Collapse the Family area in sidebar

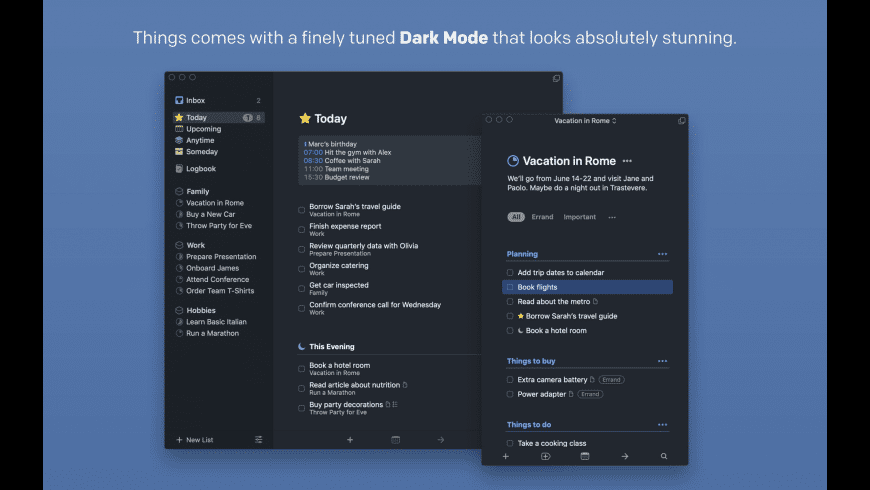coord(179,191)
